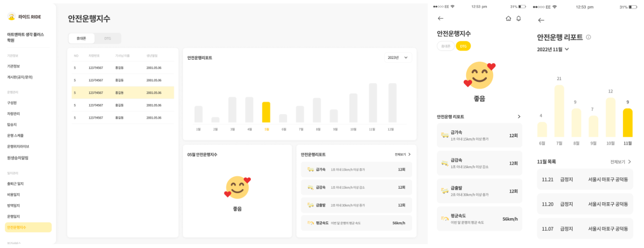The height and width of the screenshot is (248, 644).
Task: Switch to the 휴대폰 toggle on desktop
Action: pyautogui.click(x=81, y=38)
